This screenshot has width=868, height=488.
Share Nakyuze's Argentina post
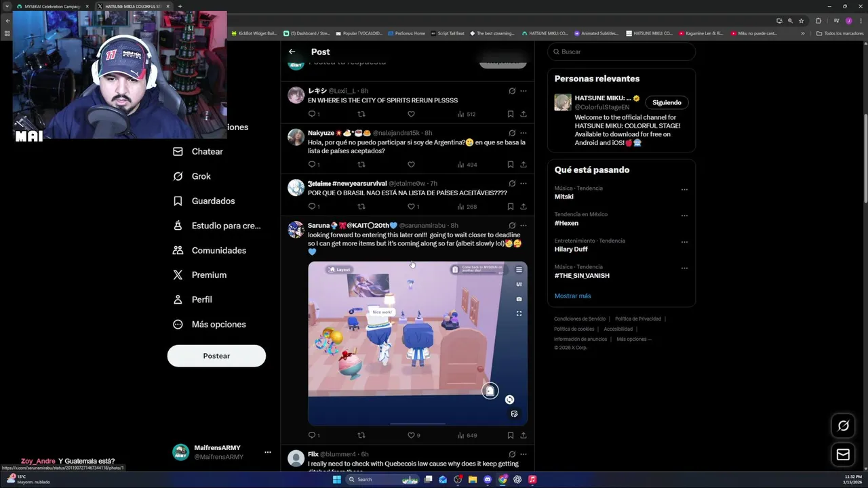524,164
